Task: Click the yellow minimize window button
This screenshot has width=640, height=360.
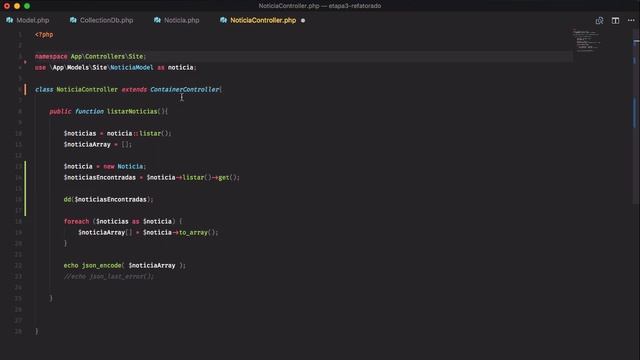Action: pos(17,6)
